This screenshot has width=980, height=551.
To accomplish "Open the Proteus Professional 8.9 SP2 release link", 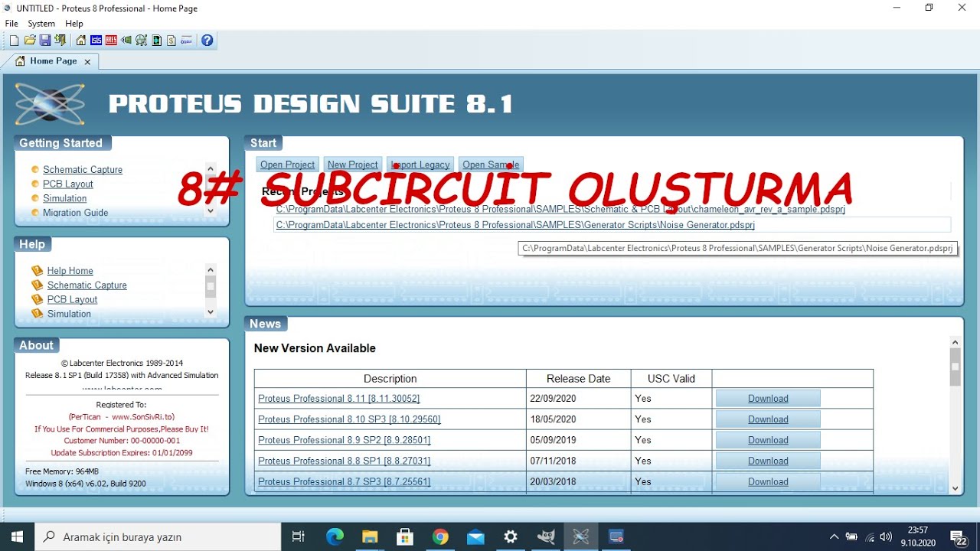I will tap(345, 440).
